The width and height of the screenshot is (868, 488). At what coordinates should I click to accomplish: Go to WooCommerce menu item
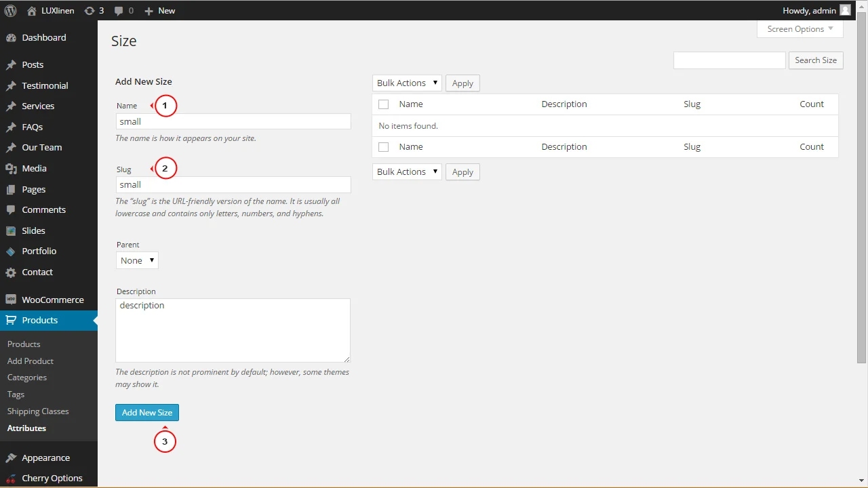[x=52, y=300]
